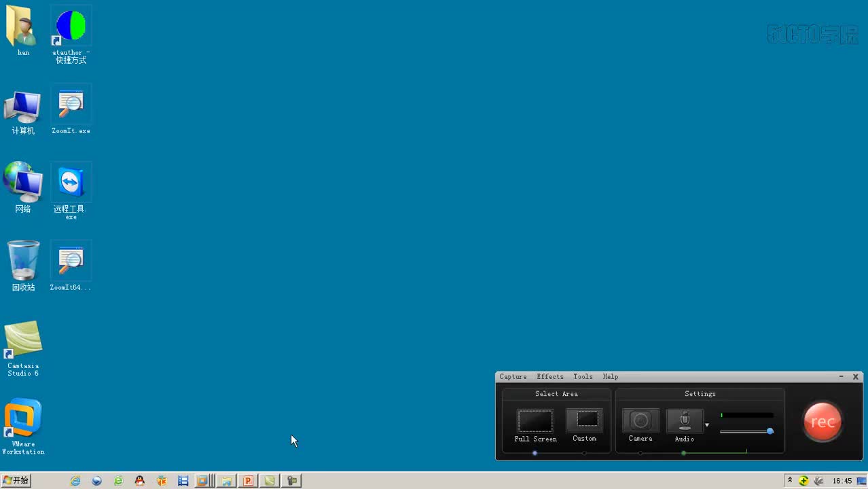Select the Camtasia Studio 6 shortcut

23,348
